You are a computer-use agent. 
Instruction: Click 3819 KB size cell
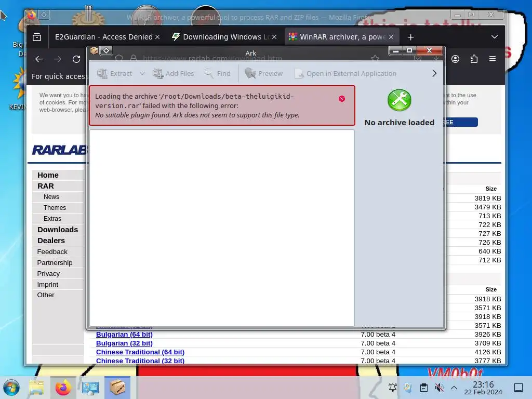(487, 198)
